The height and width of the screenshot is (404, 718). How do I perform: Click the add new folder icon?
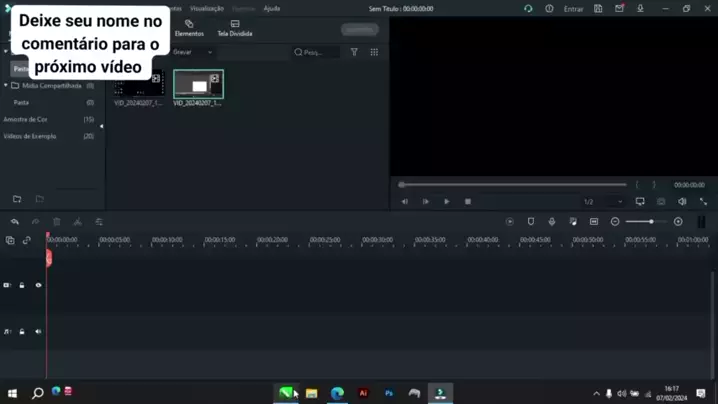pyautogui.click(x=17, y=199)
